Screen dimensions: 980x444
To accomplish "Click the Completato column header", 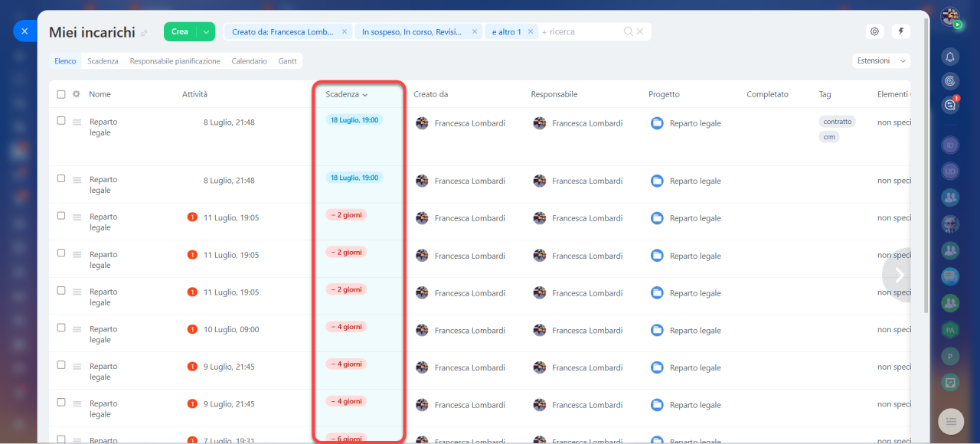I will pyautogui.click(x=767, y=94).
